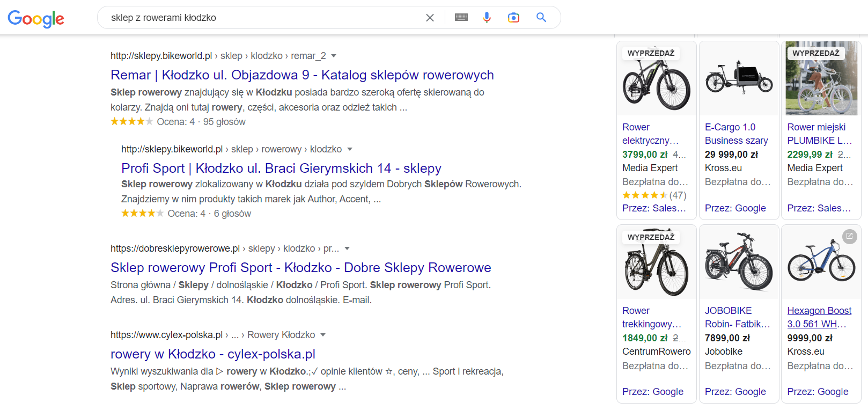Open Rower elektryczny product title
The width and height of the screenshot is (868, 410).
click(650, 134)
